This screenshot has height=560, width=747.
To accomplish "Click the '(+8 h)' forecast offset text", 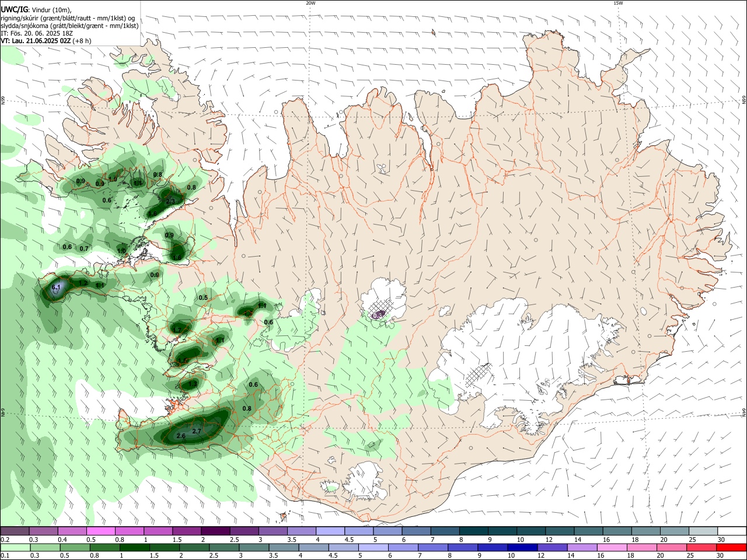I will [x=82, y=41].
